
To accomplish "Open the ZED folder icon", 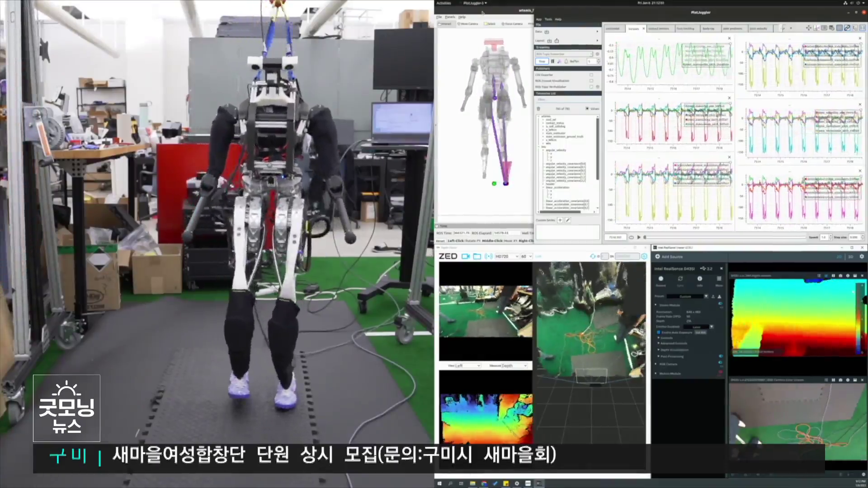I will pos(477,256).
